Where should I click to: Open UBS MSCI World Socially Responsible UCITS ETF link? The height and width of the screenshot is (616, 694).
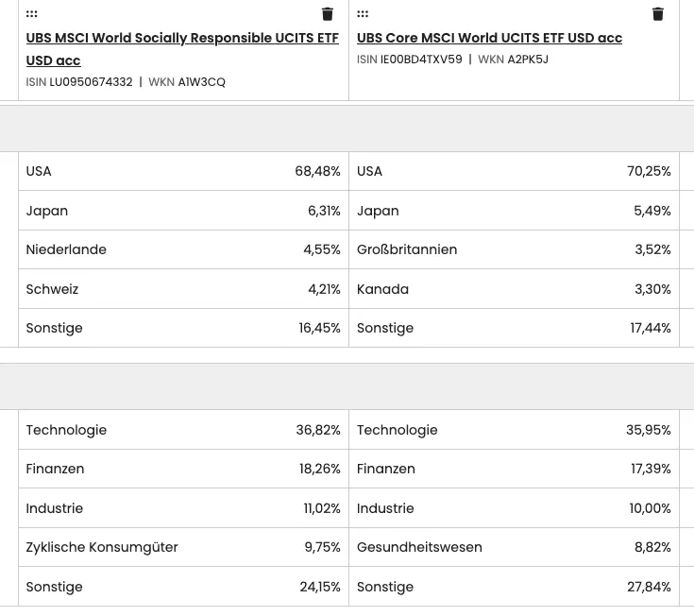coord(182,49)
